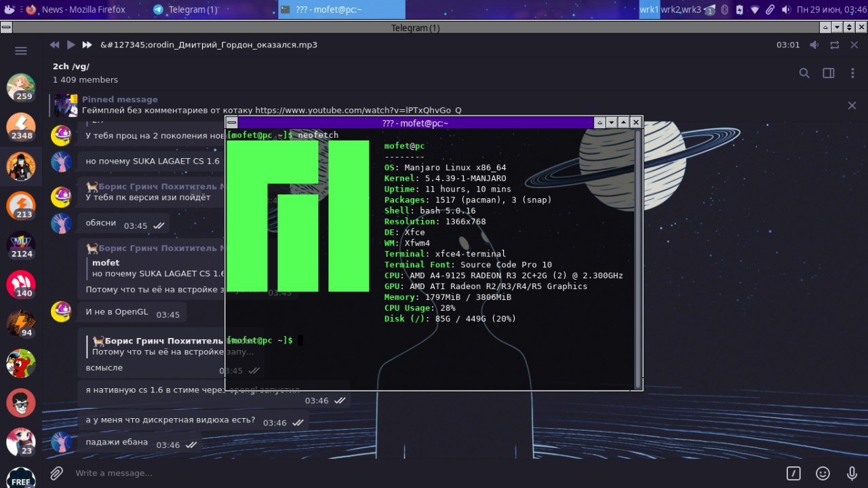Screen dimensions: 868x488
Task: Open sender avatar beside 'обясни' message
Action: [x=61, y=223]
